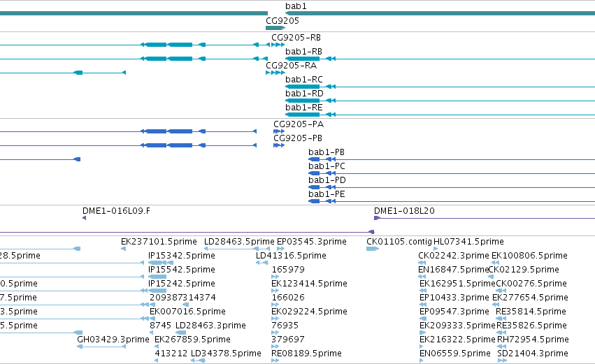The height and width of the screenshot is (364, 595).
Task: Select the IP15242.5prime EST label
Action: (181, 284)
